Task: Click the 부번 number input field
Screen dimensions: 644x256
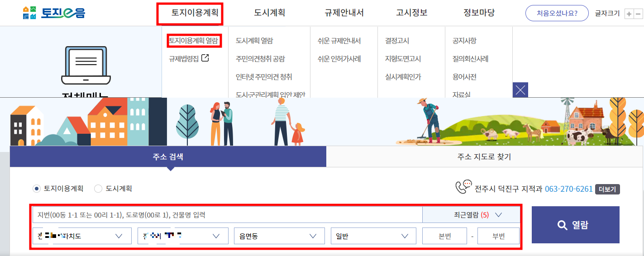Action: 498,236
